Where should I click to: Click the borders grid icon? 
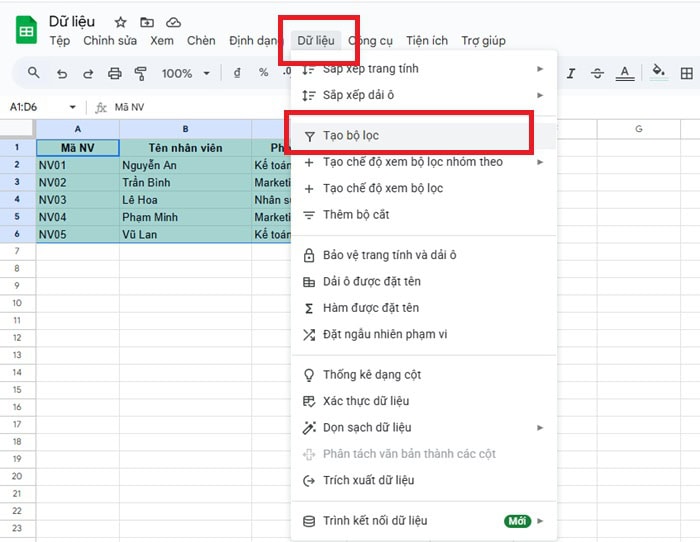tap(687, 73)
